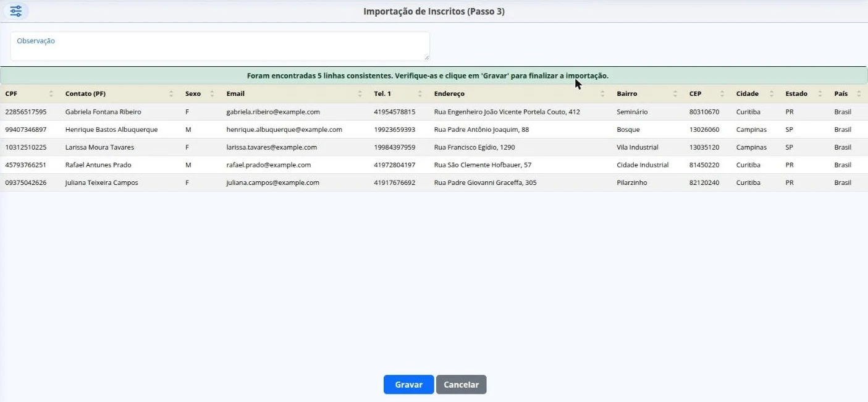Focus the Observação text area
This screenshot has height=402, width=868.
point(220,46)
